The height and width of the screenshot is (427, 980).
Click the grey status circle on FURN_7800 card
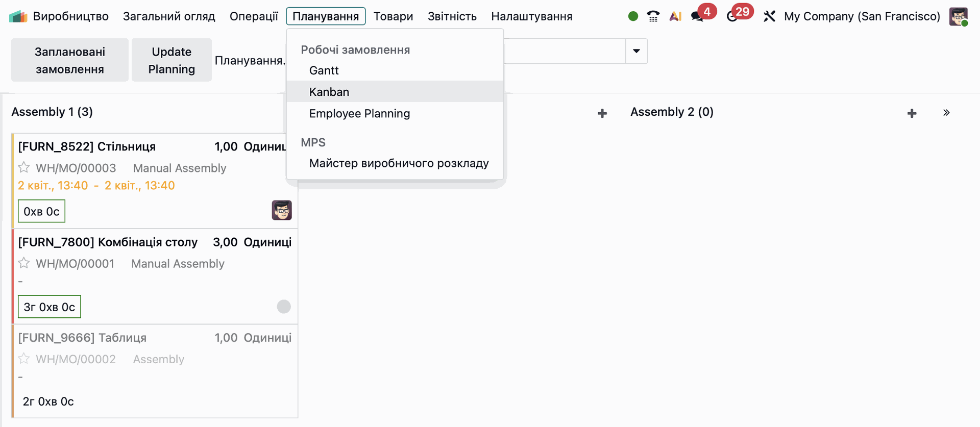click(284, 307)
